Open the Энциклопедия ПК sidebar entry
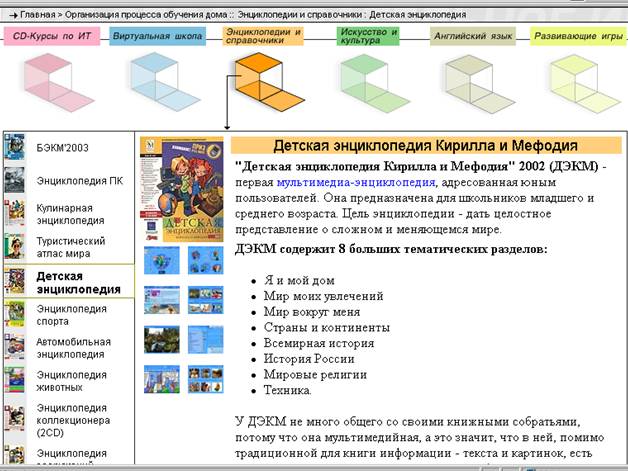 80,181
